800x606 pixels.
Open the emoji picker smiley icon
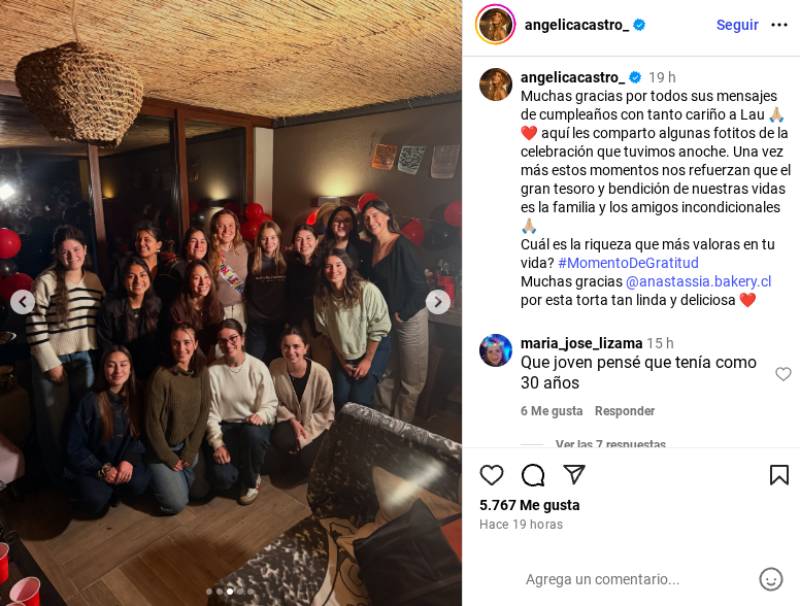pyautogui.click(x=770, y=579)
